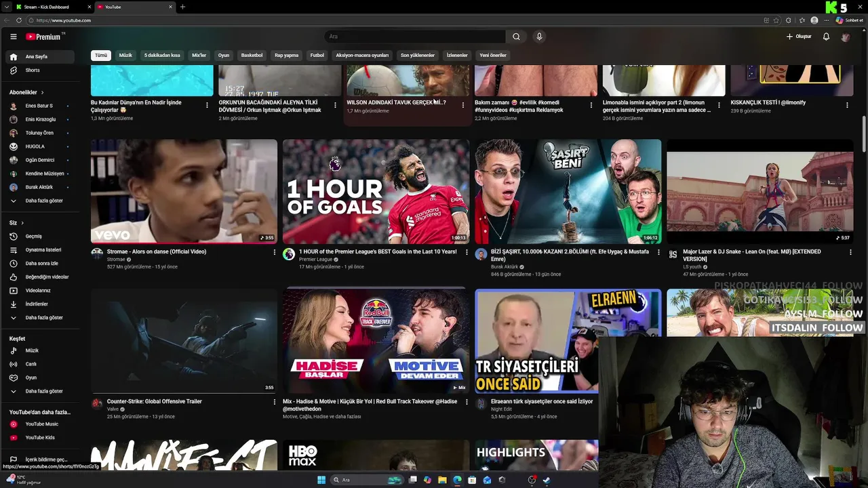Play 1 HOUR OF GOALS thumbnail
The height and width of the screenshot is (488, 868).
[x=376, y=191]
